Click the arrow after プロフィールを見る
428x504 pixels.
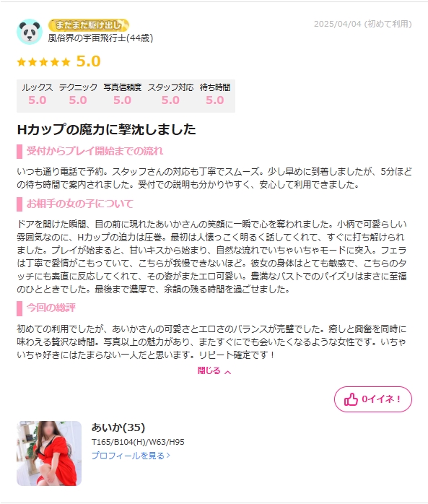tap(168, 456)
